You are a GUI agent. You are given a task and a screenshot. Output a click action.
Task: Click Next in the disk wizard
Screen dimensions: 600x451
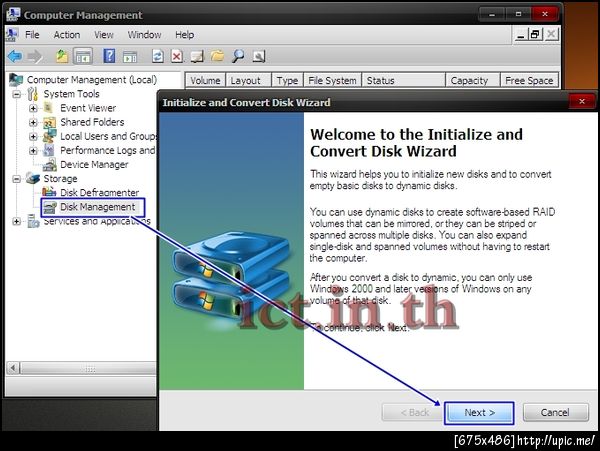point(479,412)
